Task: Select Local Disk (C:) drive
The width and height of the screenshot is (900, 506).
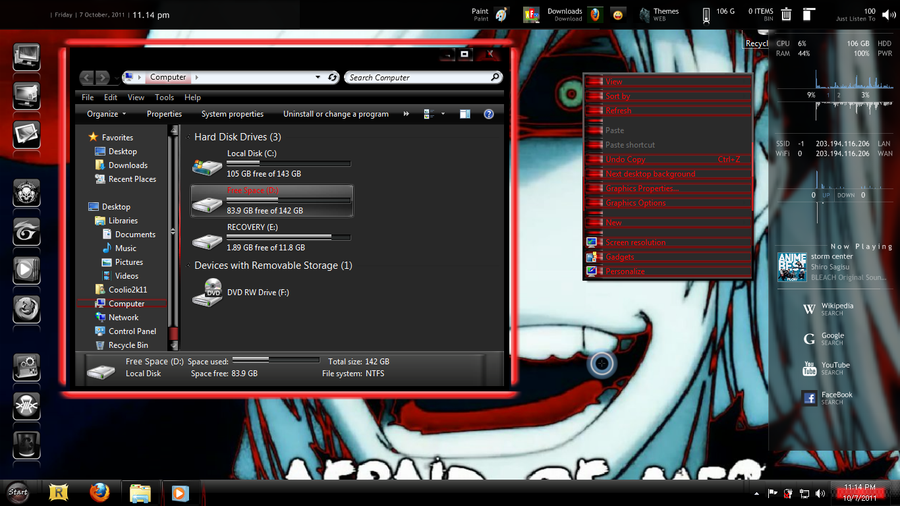Action: (271, 164)
